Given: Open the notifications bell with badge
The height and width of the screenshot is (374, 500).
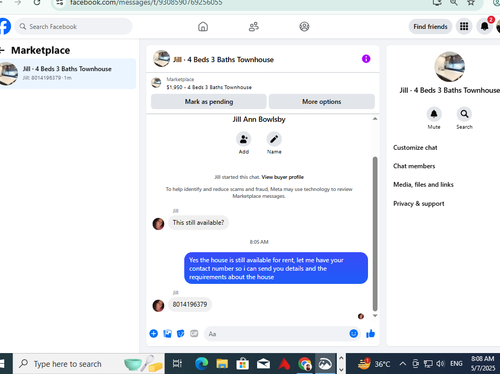Looking at the screenshot, I should 485,26.
